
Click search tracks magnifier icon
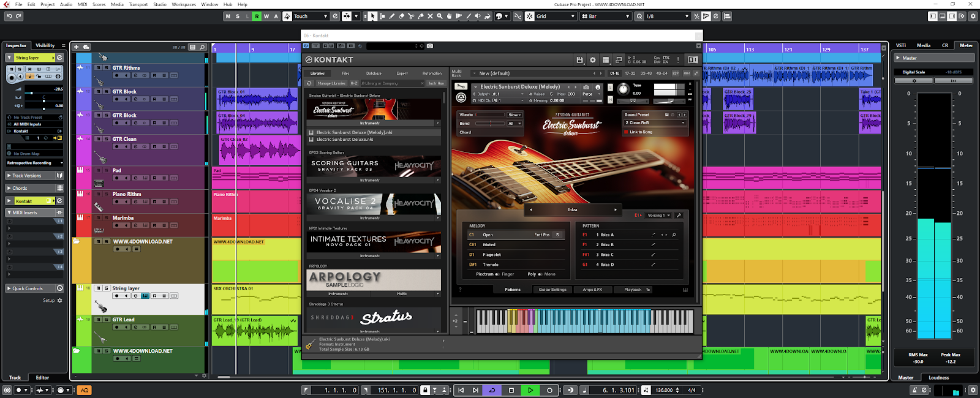202,47
